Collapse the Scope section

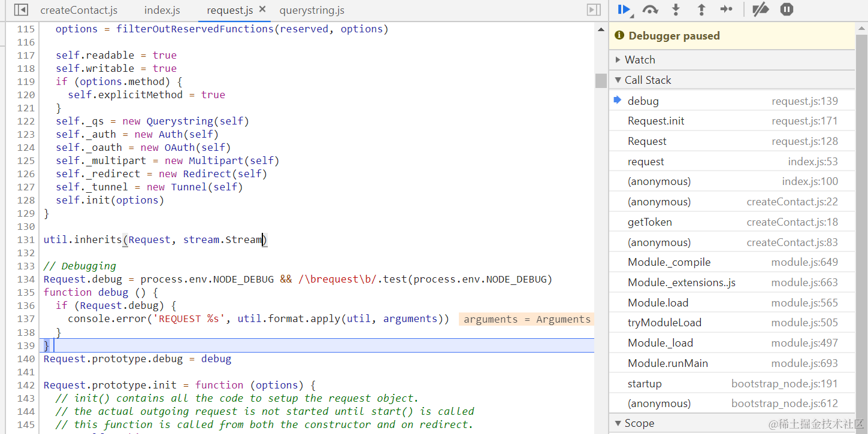tap(732, 423)
